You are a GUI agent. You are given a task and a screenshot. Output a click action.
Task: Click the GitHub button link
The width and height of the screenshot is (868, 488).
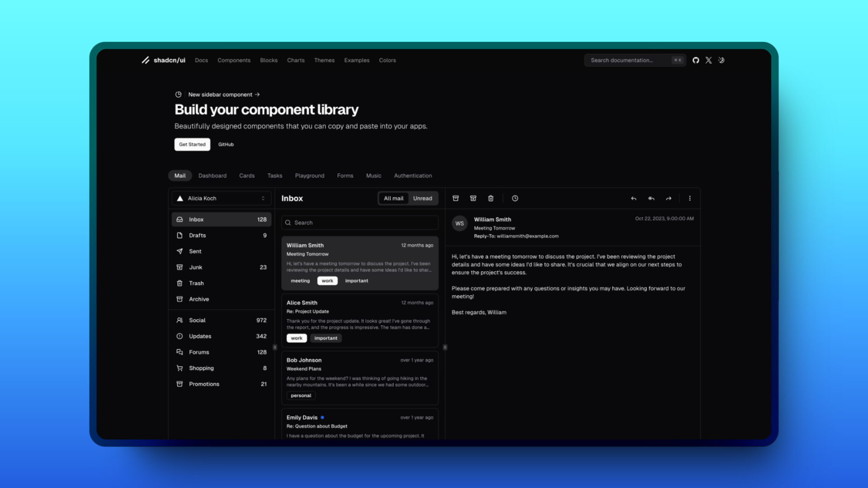225,144
